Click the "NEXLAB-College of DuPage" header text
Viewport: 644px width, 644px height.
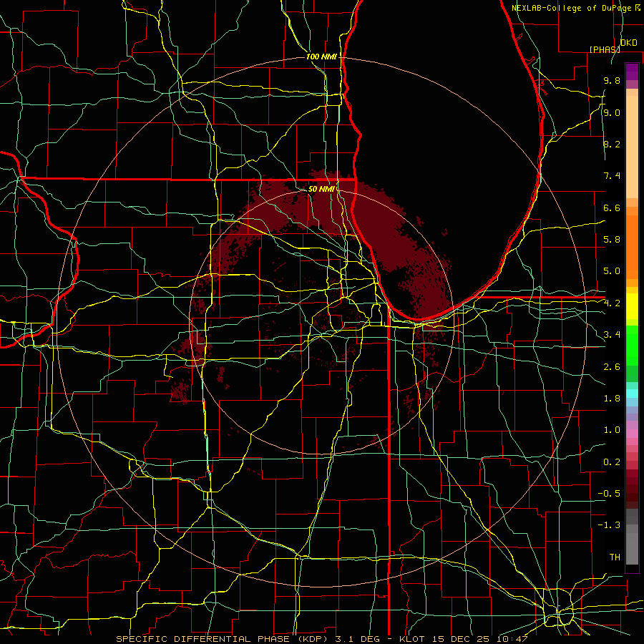(x=572, y=8)
